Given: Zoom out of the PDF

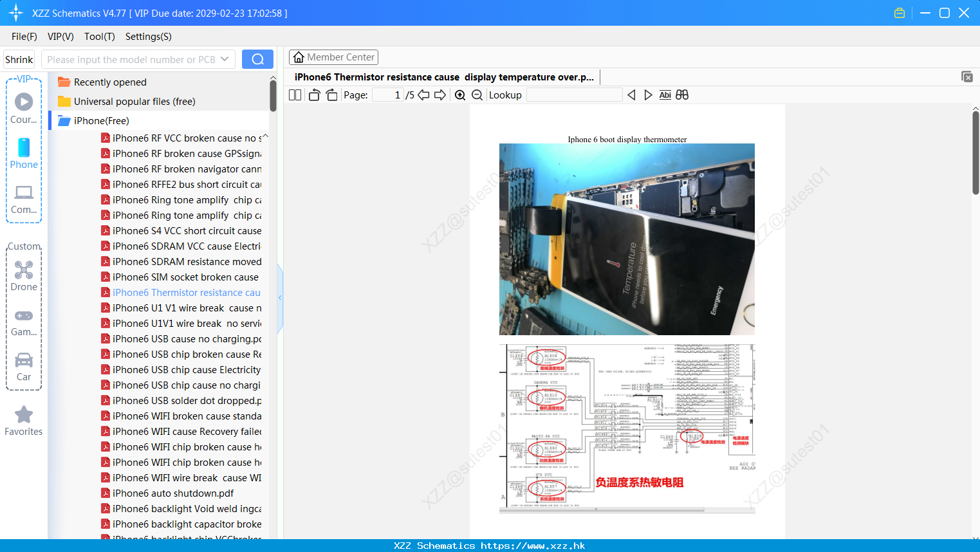Looking at the screenshot, I should tap(477, 95).
